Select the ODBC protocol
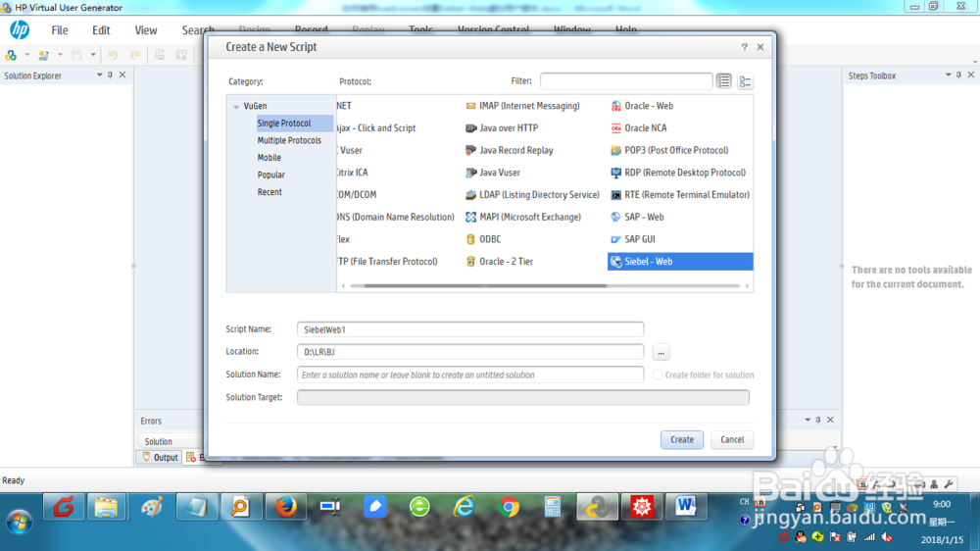The width and height of the screenshot is (980, 551). 483,239
